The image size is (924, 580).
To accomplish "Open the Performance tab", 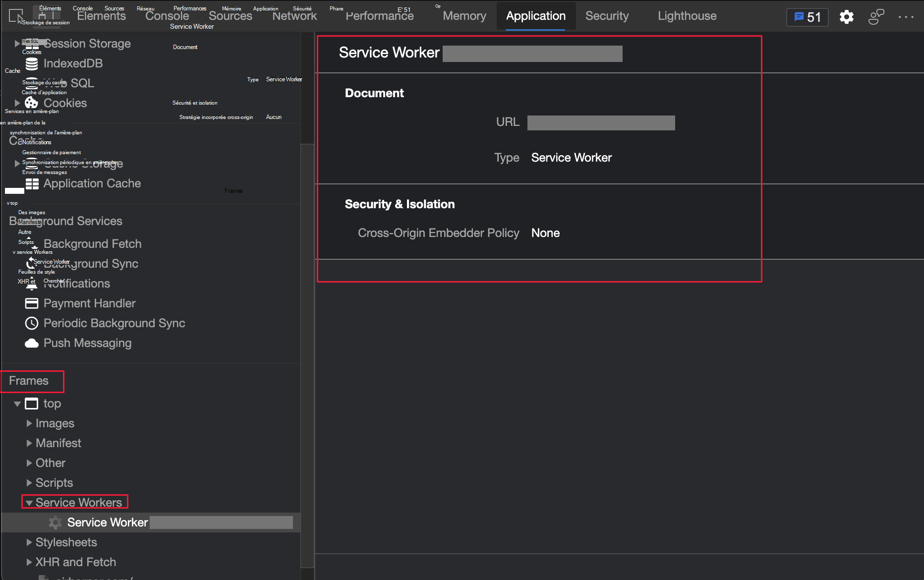I will pos(380,16).
